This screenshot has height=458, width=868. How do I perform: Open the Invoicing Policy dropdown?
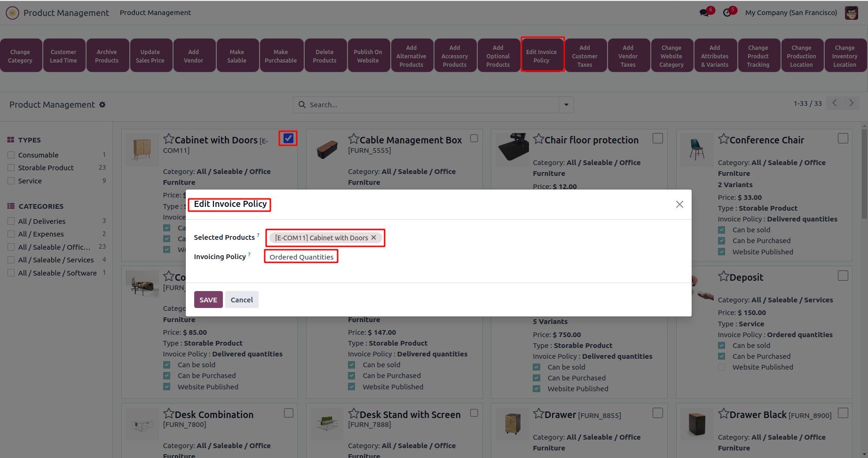pyautogui.click(x=301, y=257)
